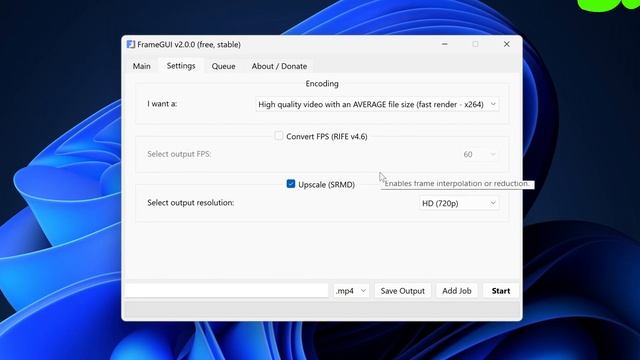
Task: Switch to the Main tab
Action: (x=142, y=66)
